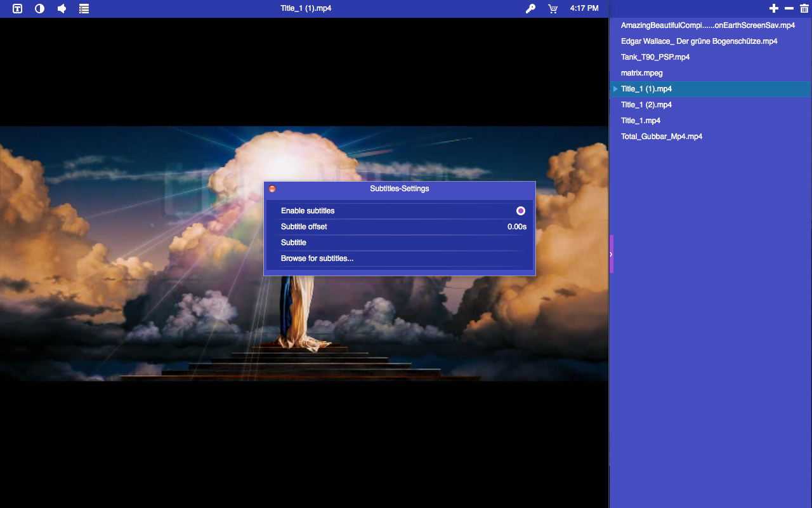The width and height of the screenshot is (812, 508).
Task: Close the Subtitles-Settings dialog
Action: (272, 189)
